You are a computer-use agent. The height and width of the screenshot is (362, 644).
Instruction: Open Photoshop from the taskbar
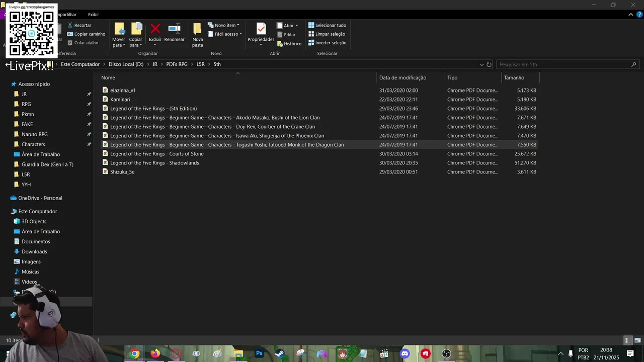click(259, 353)
